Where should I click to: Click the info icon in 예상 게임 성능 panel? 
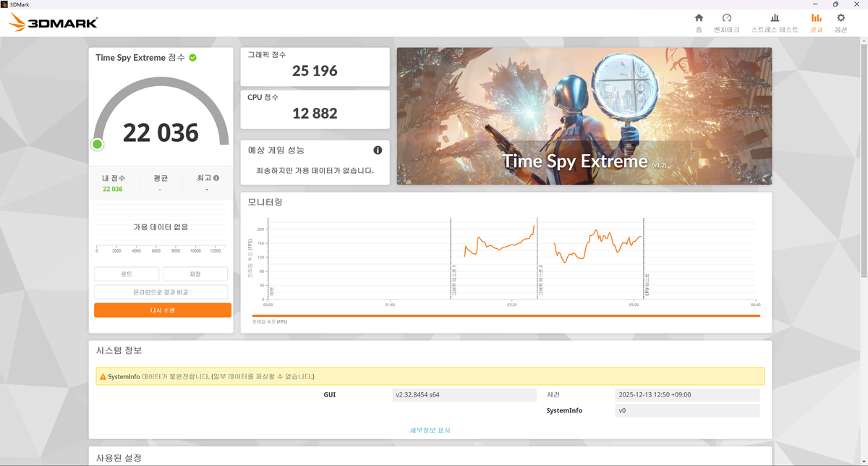click(378, 150)
